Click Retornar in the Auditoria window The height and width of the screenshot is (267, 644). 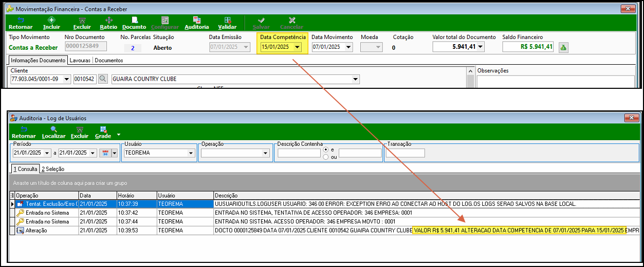click(24, 132)
